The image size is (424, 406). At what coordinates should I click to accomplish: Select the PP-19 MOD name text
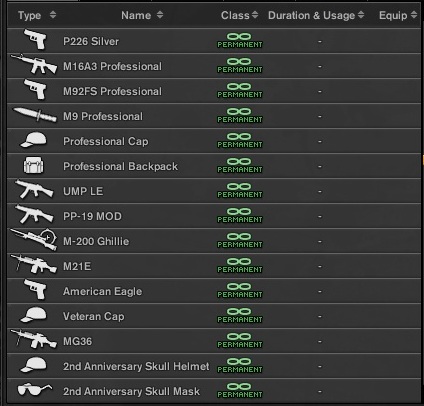pos(92,216)
